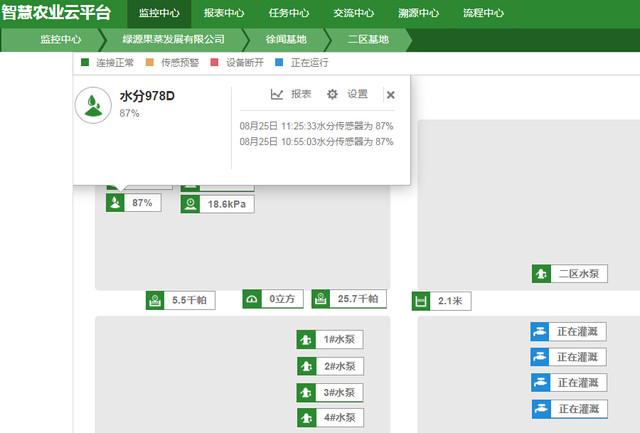The image size is (640, 433).
Task: Click the 0立方 flow meter icon
Action: [252, 299]
